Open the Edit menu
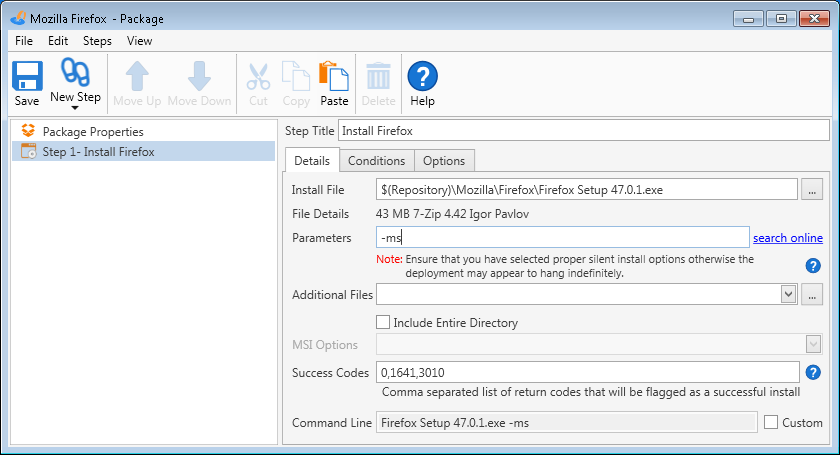This screenshot has width=840, height=455. click(58, 41)
